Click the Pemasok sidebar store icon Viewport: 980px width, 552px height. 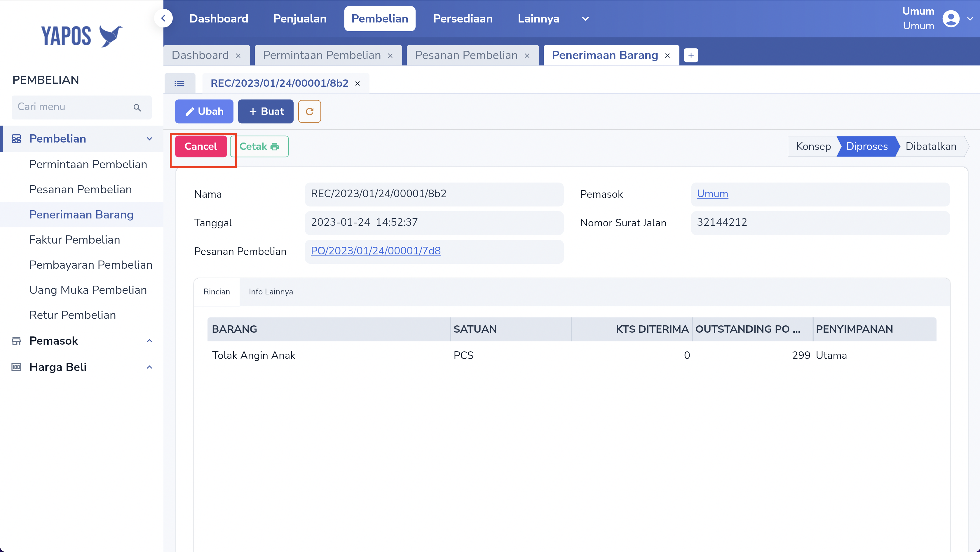pos(16,341)
